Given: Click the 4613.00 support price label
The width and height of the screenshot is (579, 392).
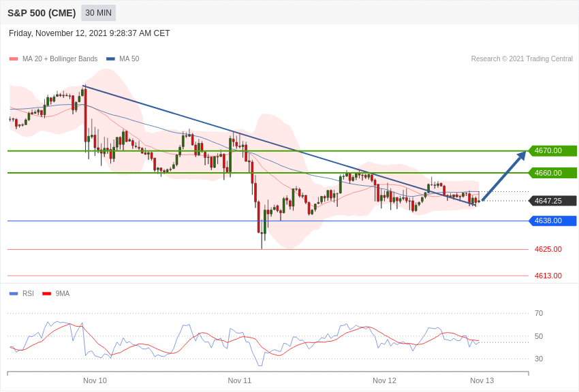Looking at the screenshot, I should (x=548, y=276).
